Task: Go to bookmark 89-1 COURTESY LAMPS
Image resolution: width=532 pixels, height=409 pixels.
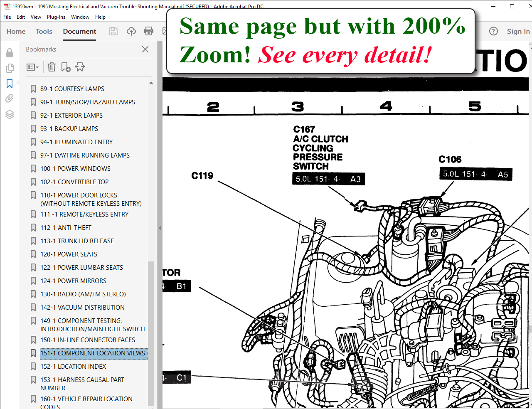Action: click(72, 89)
